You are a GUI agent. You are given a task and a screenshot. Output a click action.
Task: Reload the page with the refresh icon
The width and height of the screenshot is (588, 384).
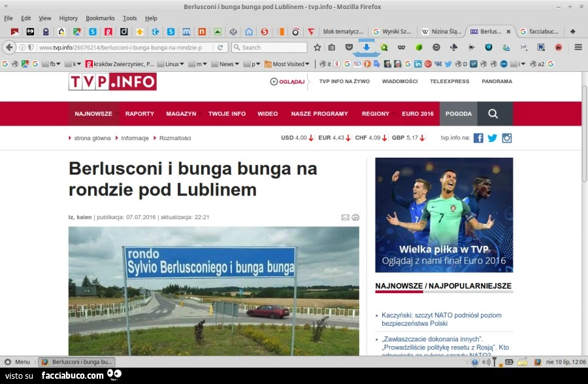tap(220, 47)
